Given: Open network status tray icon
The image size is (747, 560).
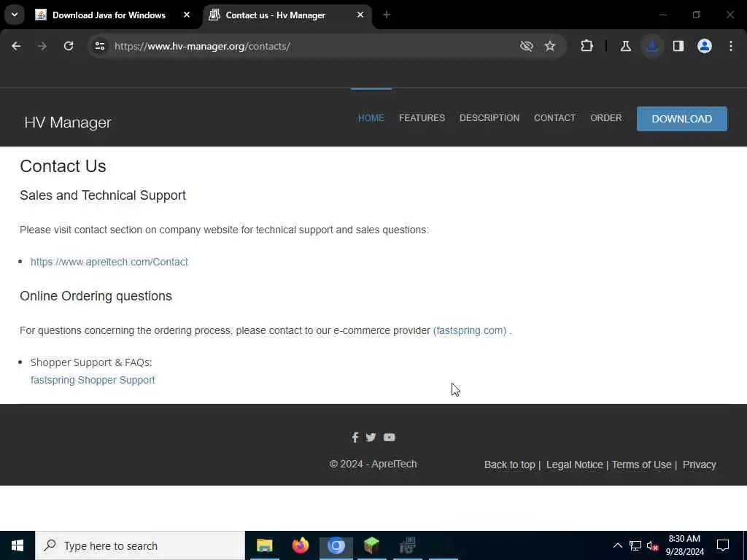Looking at the screenshot, I should (x=635, y=545).
